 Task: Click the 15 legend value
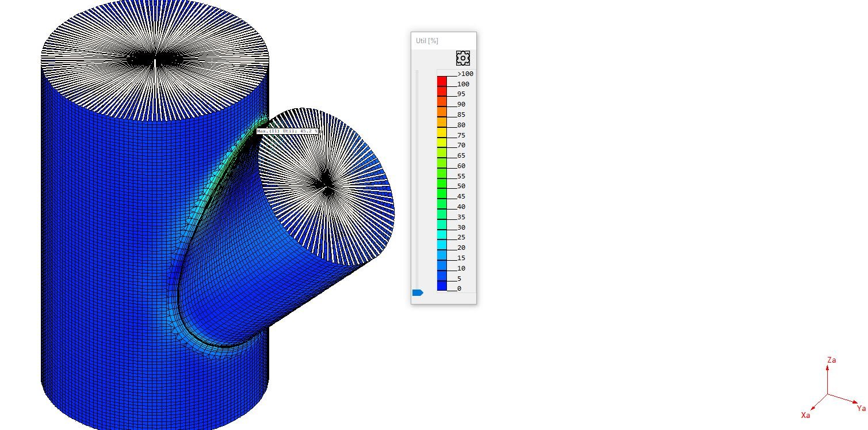click(461, 258)
